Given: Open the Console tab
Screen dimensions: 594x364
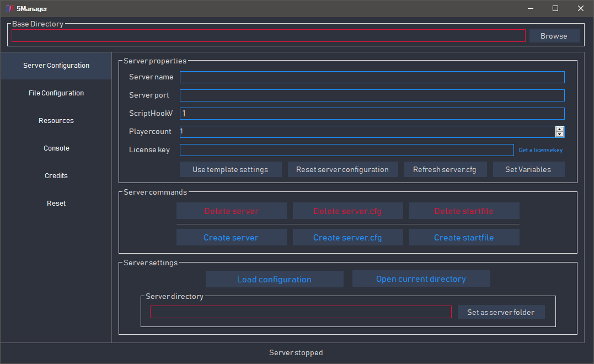Looking at the screenshot, I should (x=56, y=148).
